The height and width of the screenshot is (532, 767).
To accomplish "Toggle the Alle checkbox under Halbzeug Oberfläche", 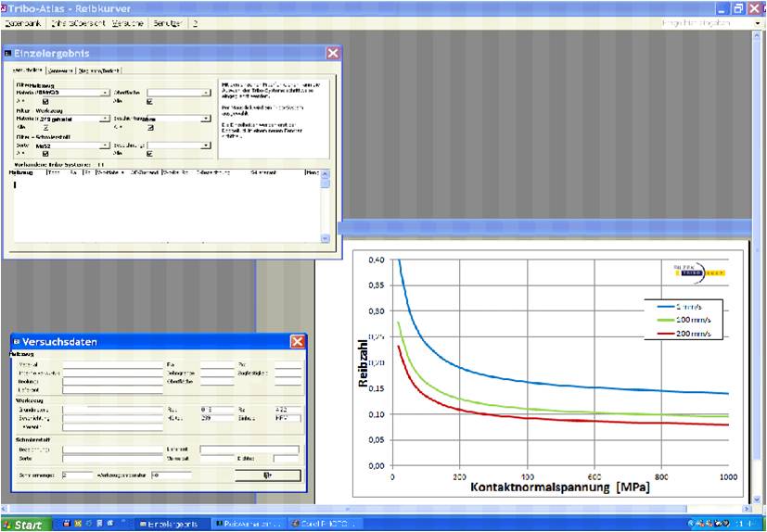I will pyautogui.click(x=149, y=102).
